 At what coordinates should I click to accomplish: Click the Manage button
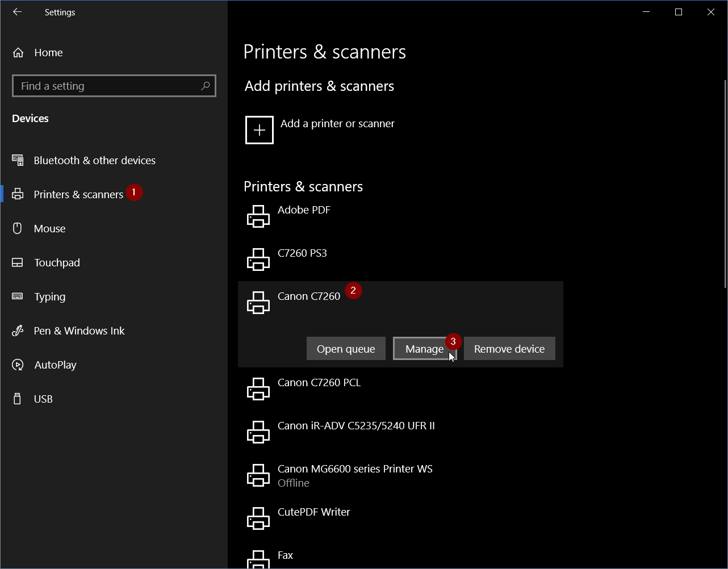tap(425, 349)
